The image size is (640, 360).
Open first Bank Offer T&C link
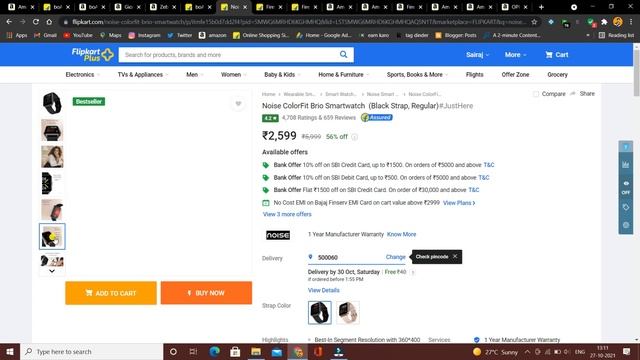click(x=489, y=165)
